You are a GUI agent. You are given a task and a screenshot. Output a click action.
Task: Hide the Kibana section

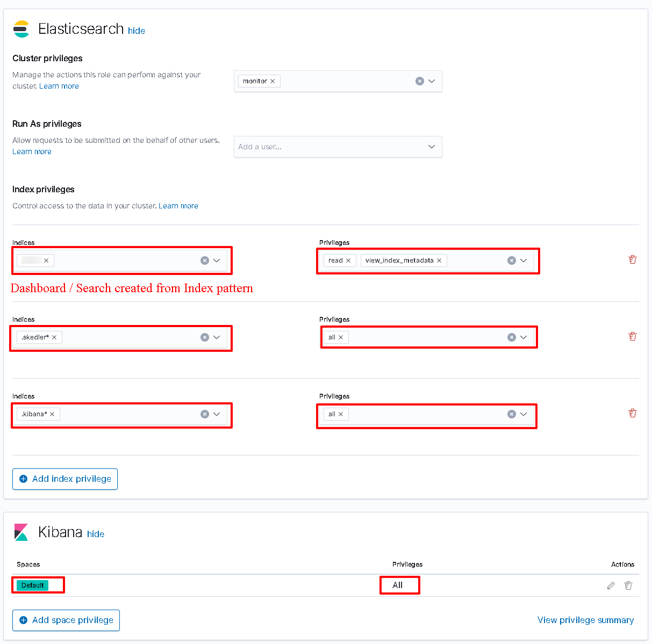pyautogui.click(x=96, y=534)
